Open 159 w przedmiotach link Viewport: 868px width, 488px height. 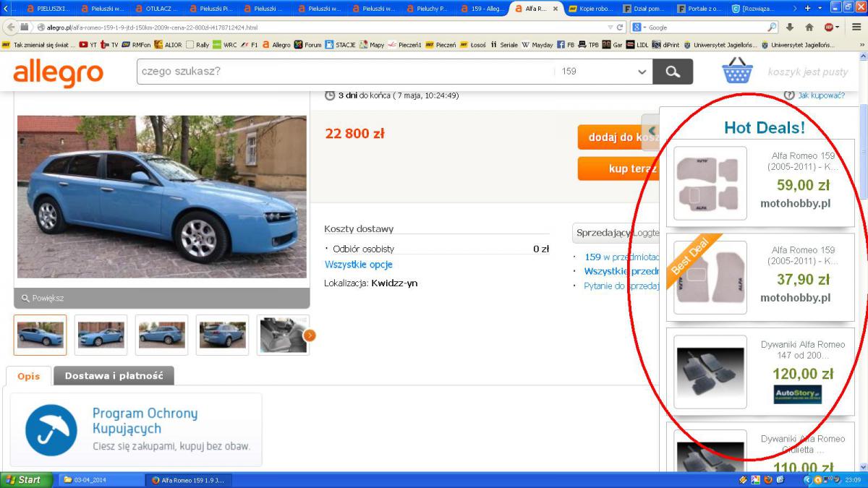pos(622,257)
